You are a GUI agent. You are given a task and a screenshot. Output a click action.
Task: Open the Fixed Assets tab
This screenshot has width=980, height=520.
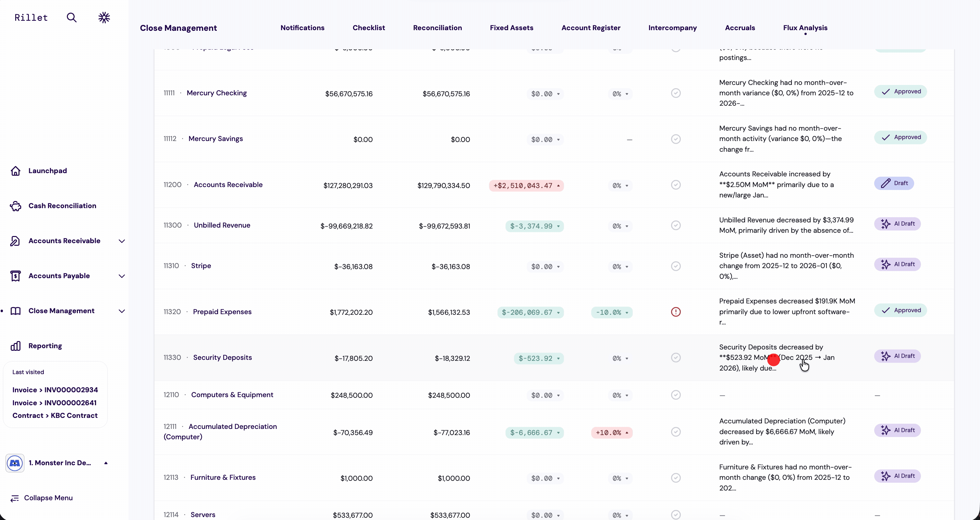pos(511,28)
